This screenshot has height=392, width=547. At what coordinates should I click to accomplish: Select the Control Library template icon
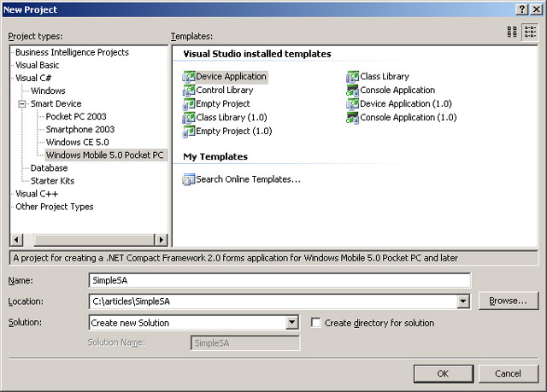(189, 91)
